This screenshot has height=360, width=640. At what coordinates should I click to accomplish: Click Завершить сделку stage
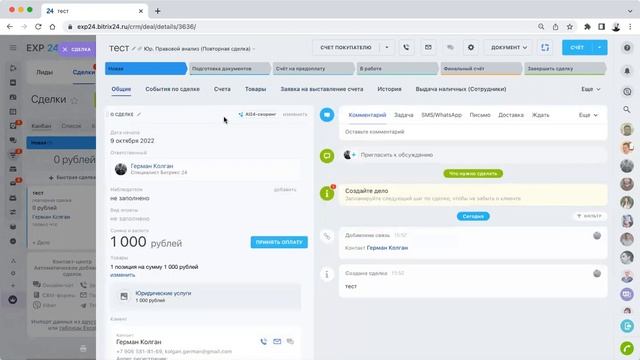(x=565, y=69)
